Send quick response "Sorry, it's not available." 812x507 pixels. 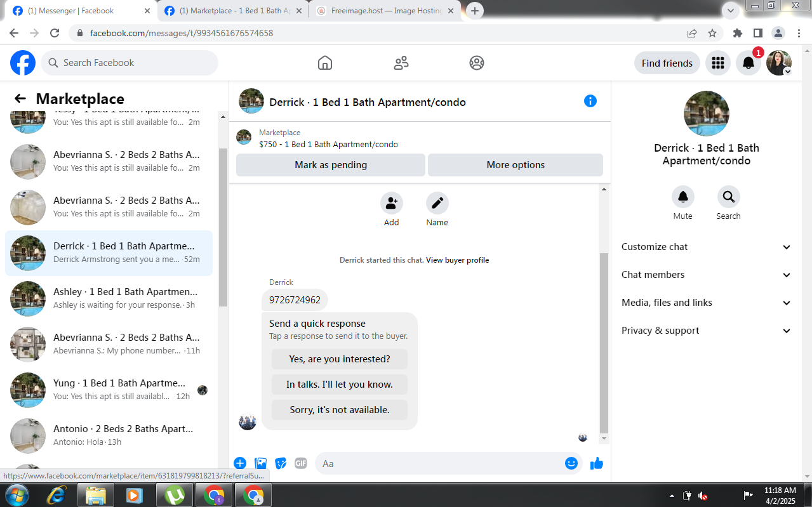click(340, 410)
